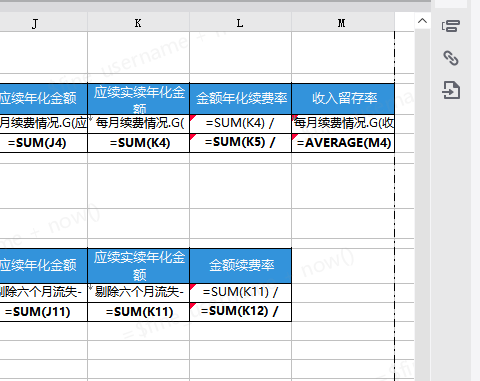Select cell with bold =SUM(K11)
Screen dimensions: 480x381
click(138, 312)
